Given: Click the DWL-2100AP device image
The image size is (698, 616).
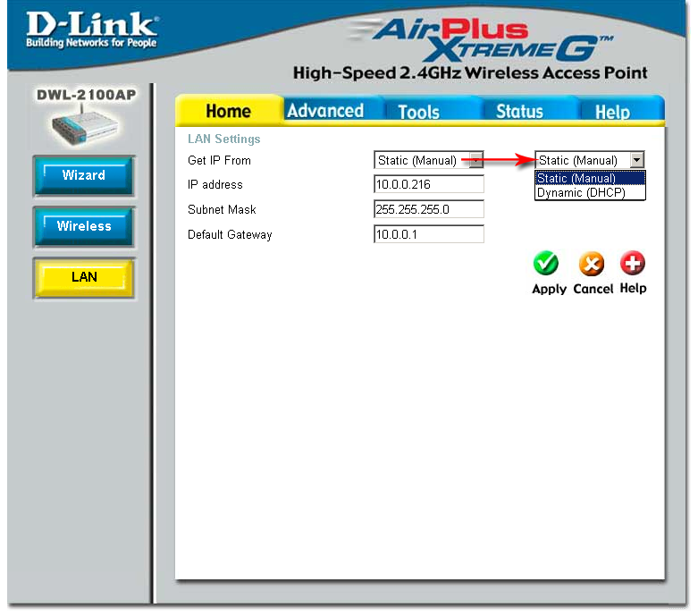Looking at the screenshot, I should [85, 126].
